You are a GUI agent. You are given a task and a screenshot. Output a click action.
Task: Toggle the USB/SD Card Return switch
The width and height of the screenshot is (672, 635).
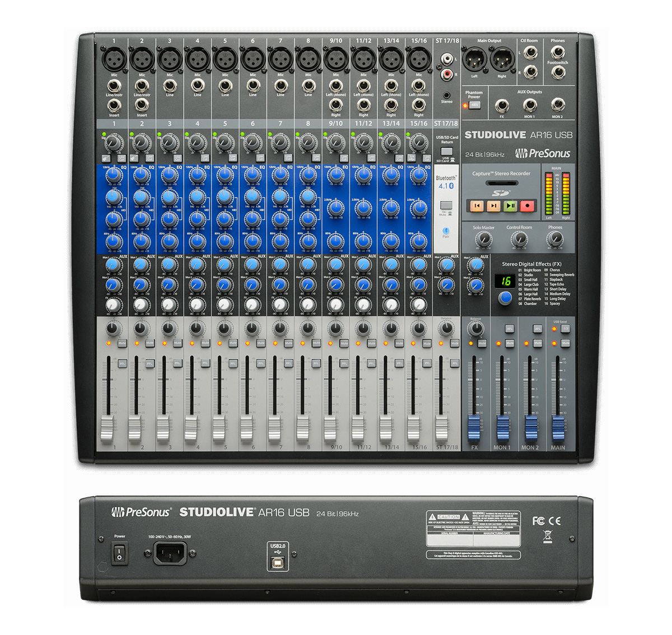click(x=446, y=151)
